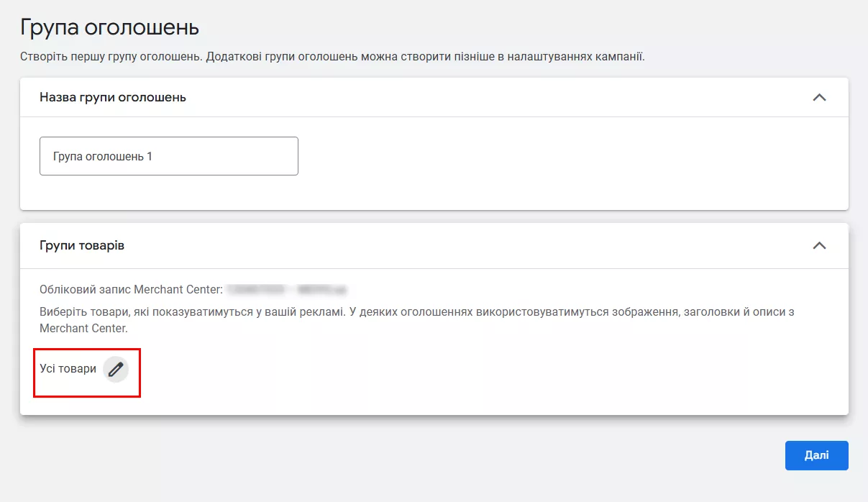The width and height of the screenshot is (868, 502).
Task: Click the pencil edit icon beside Усі товари
Action: (116, 369)
